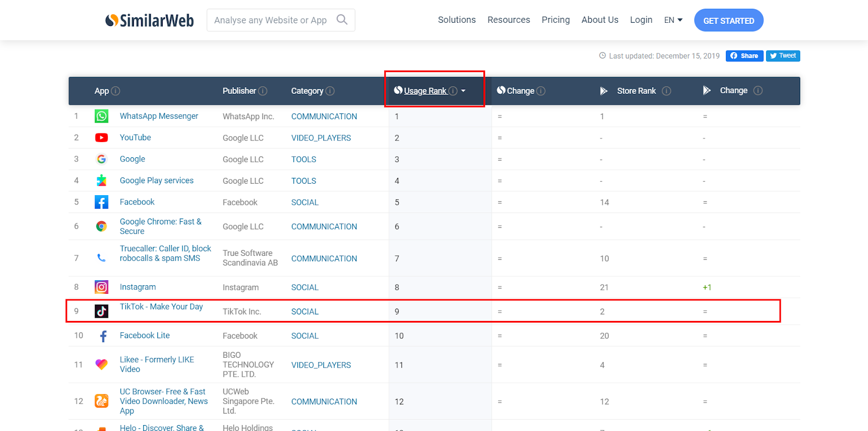868x431 pixels.
Task: Click the Publisher column header
Action: [239, 91]
